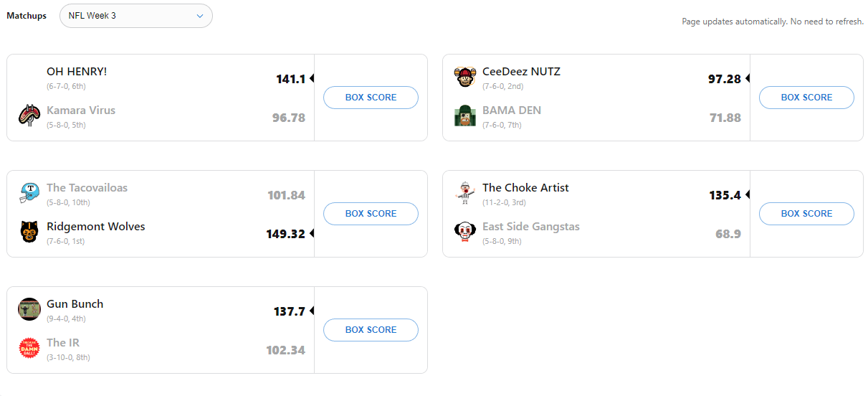Screen dimensions: 868x396
Task: Click the Ridgemont Wolves team logo
Action: 29,231
